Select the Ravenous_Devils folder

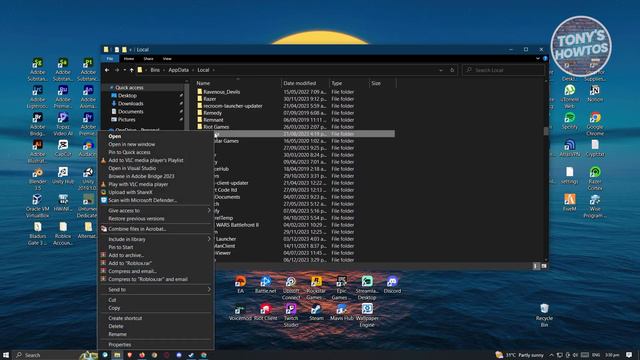tap(221, 92)
